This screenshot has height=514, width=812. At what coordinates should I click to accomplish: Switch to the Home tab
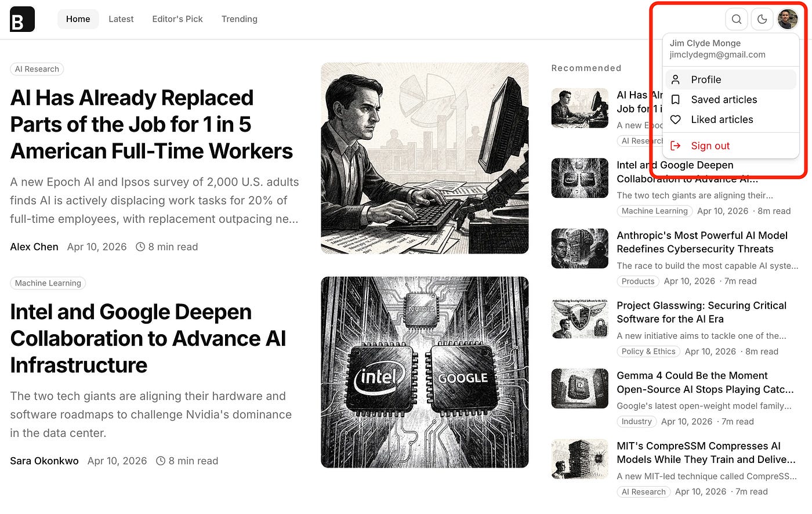coord(78,19)
